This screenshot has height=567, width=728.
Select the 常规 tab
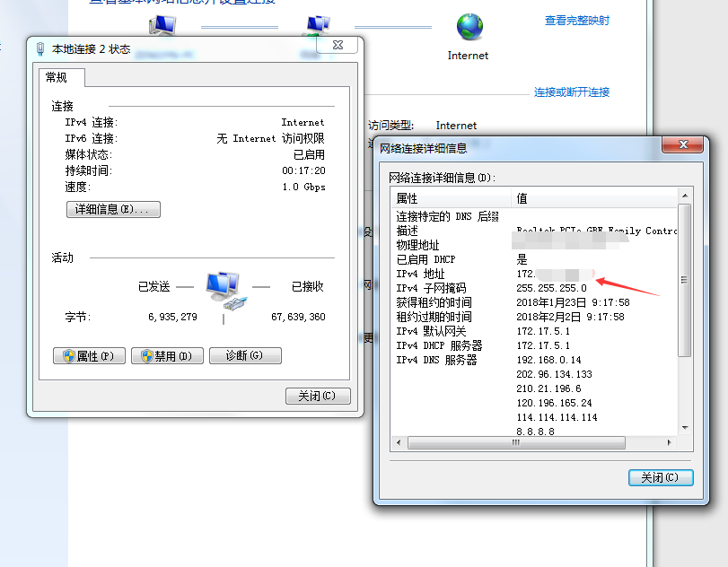[x=62, y=77]
